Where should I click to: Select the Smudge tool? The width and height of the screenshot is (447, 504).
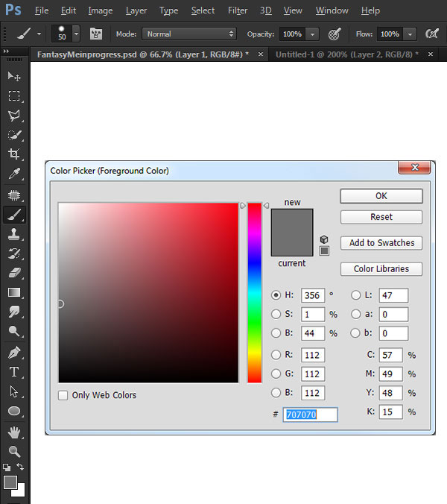[14, 312]
